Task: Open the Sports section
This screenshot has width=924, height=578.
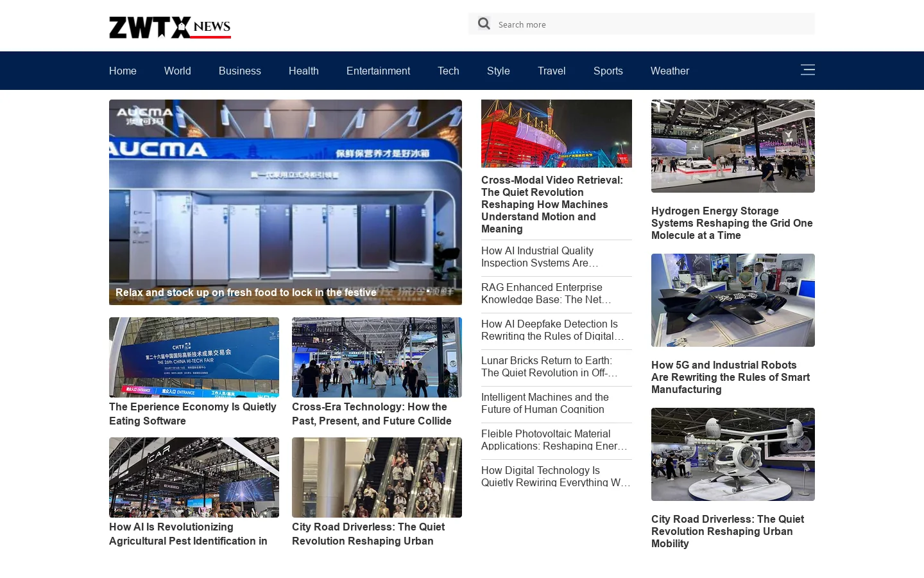Action: (x=608, y=71)
